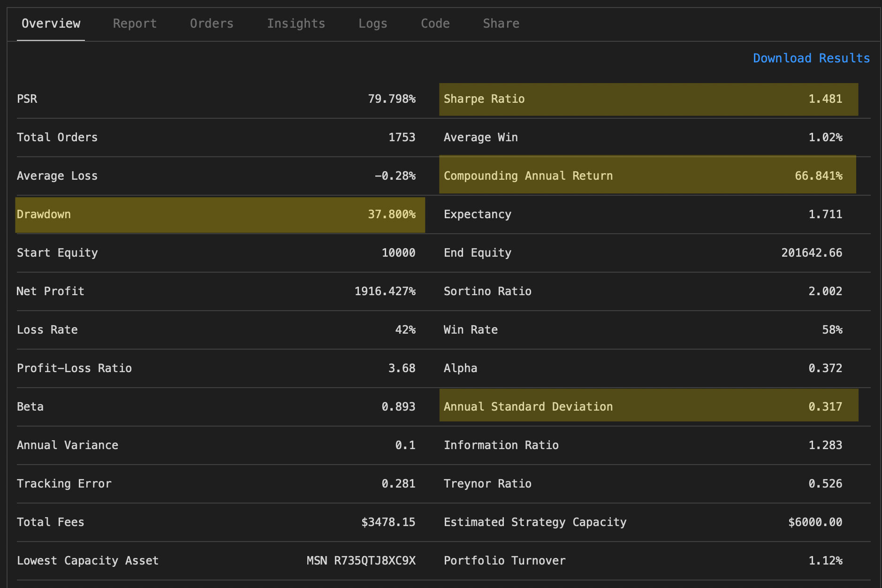Click the Treynor Ratio label
Viewport: 882px width, 588px height.
click(x=487, y=484)
